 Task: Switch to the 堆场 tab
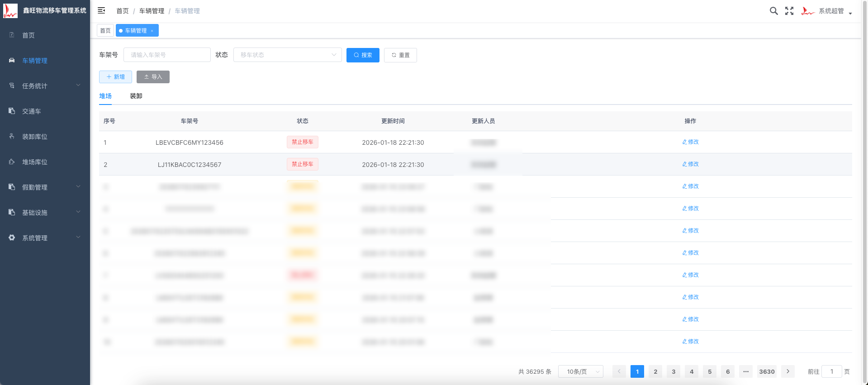[x=105, y=96]
